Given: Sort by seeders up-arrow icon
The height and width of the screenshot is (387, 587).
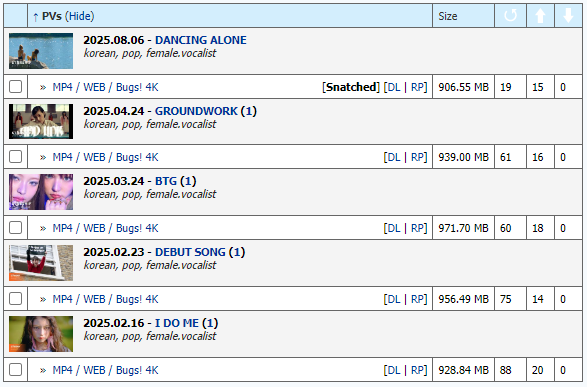Looking at the screenshot, I should 540,16.
